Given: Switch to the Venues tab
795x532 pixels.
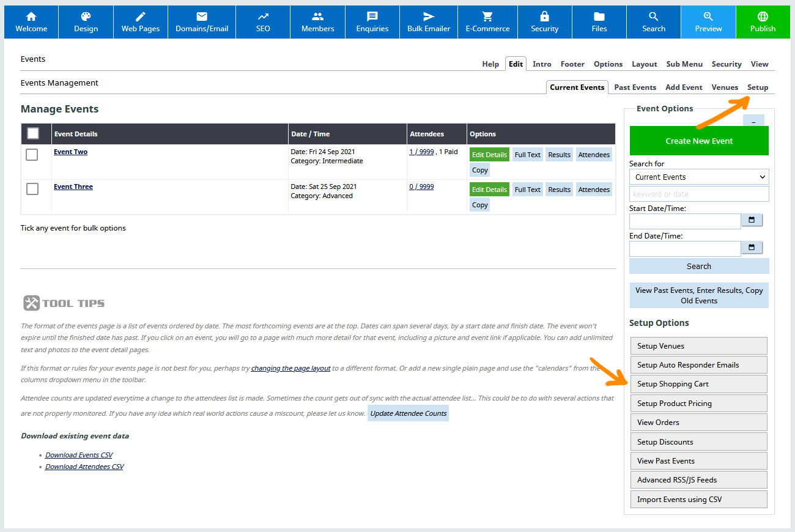Looking at the screenshot, I should point(725,87).
